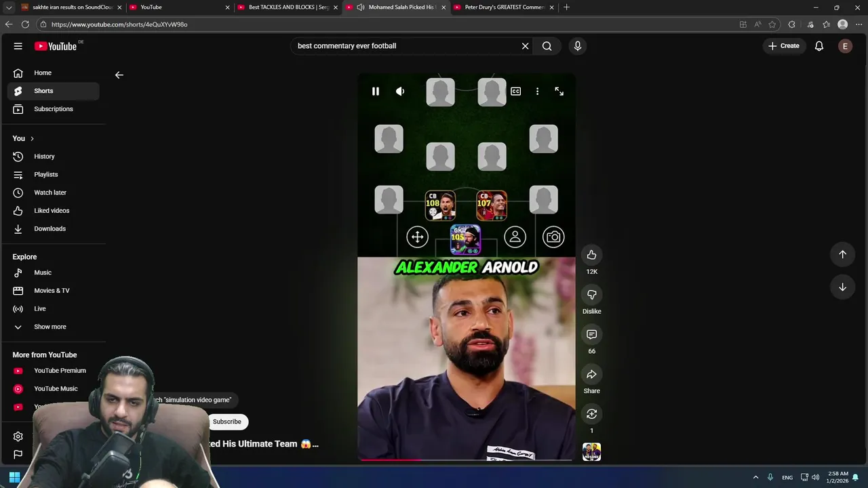Switch the ENG input language
The height and width of the screenshot is (488, 868).
click(787, 477)
